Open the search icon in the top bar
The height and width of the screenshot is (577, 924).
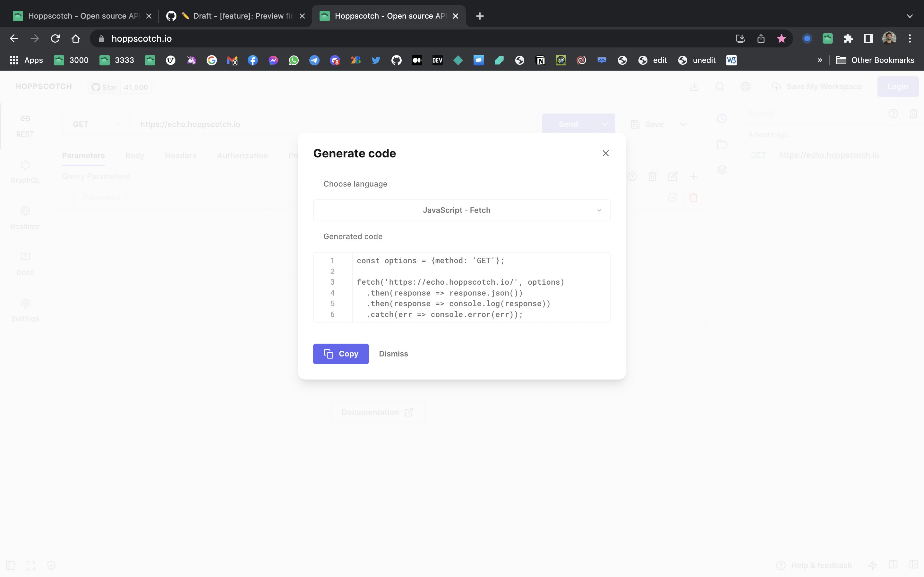point(719,87)
